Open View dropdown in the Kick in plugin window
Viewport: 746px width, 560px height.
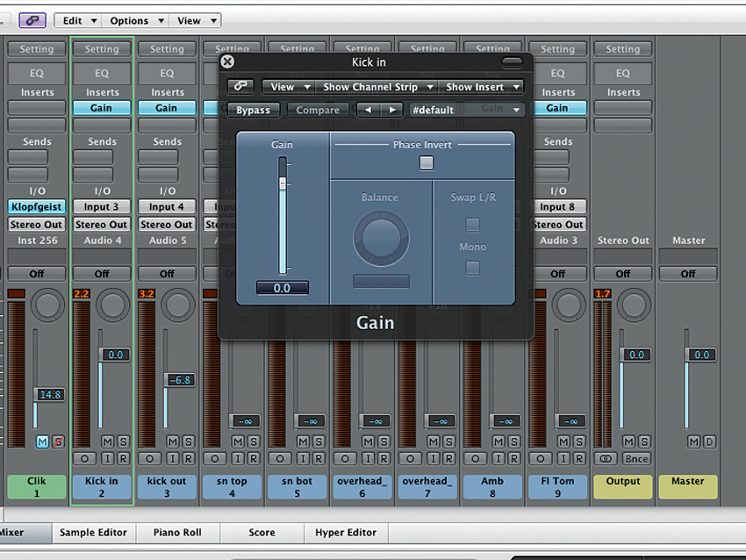[x=289, y=87]
